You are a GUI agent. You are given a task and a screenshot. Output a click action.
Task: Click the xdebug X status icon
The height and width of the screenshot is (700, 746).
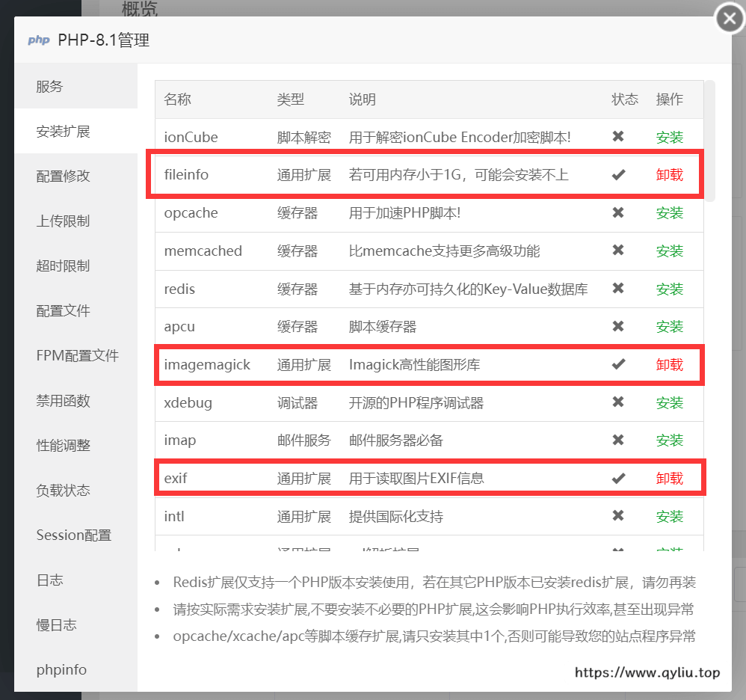tap(618, 402)
